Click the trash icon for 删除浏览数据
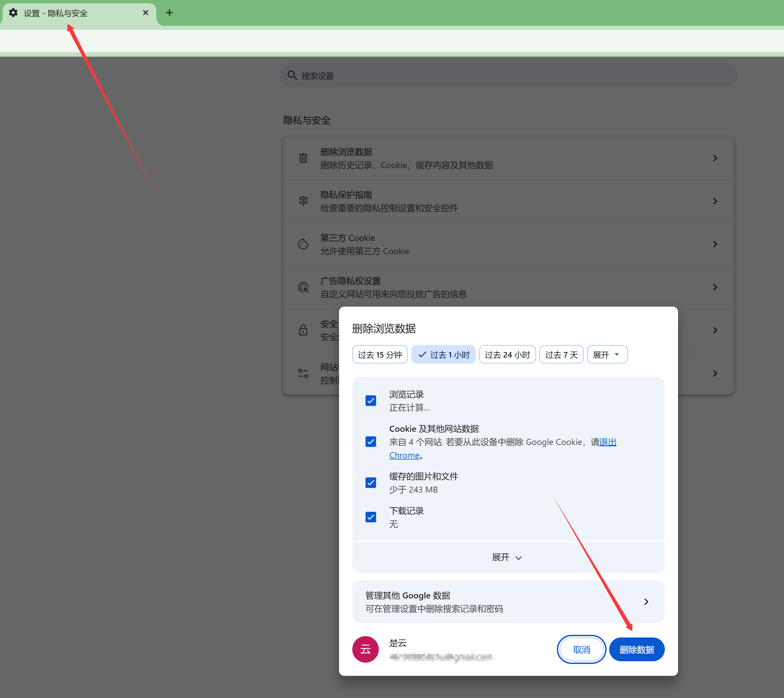The height and width of the screenshot is (698, 784). tap(303, 158)
